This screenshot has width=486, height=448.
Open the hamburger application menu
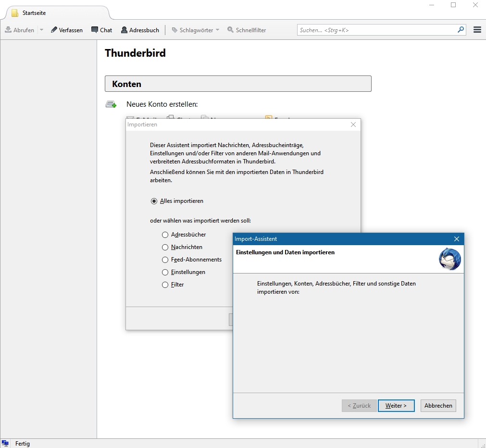tap(477, 30)
